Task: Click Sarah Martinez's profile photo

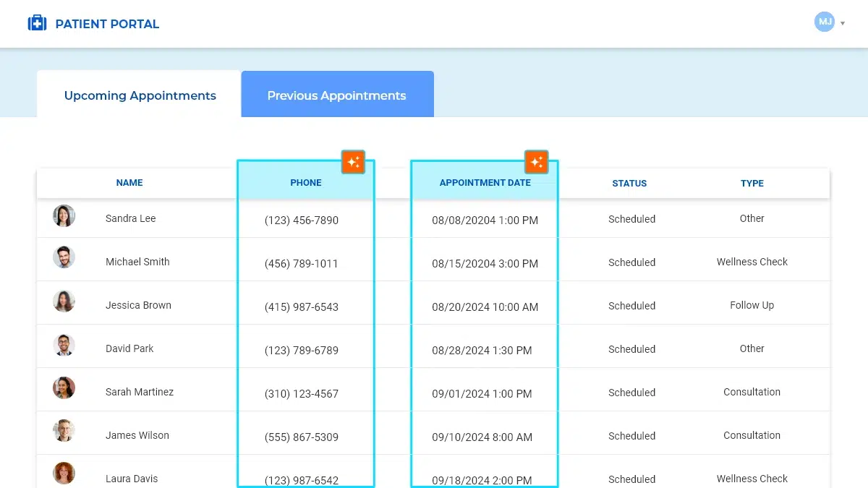Action: click(x=64, y=388)
